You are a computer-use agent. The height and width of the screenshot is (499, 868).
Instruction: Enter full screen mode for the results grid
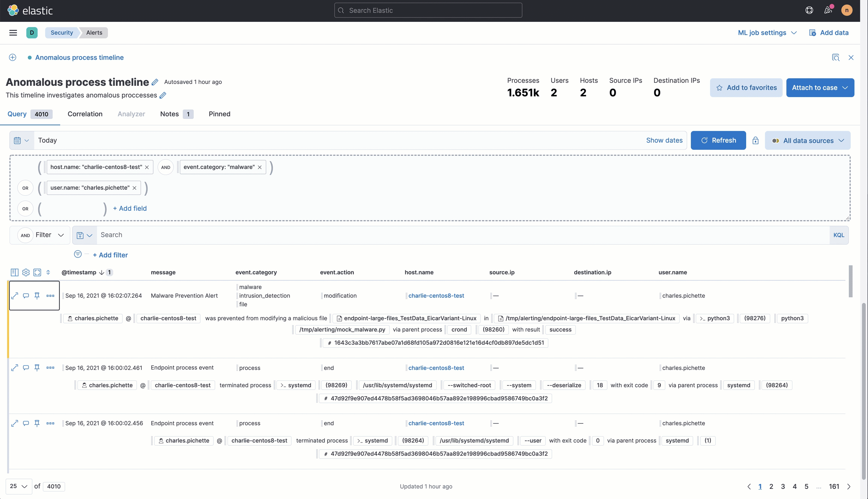pos(37,272)
